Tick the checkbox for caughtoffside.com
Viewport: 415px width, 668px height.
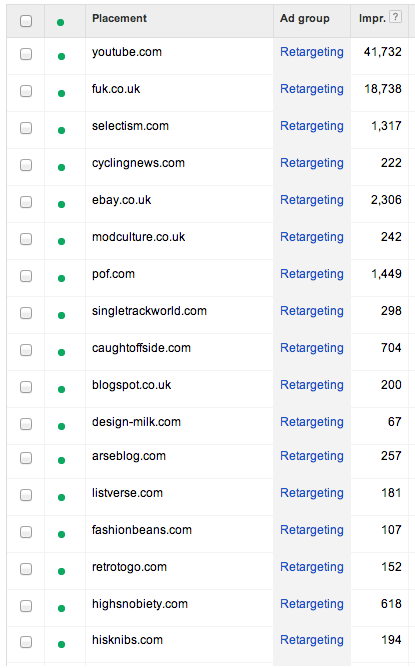coord(26,350)
